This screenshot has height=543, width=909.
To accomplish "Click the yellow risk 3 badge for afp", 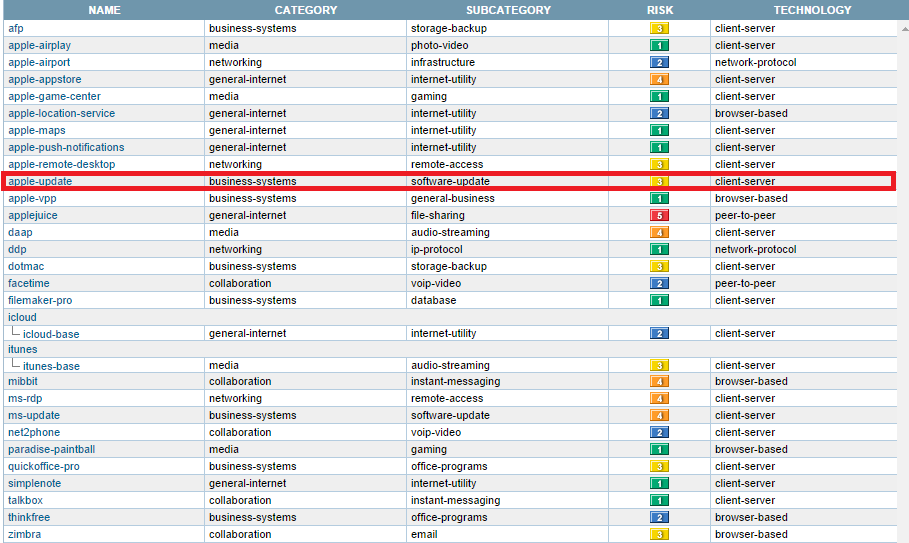I will (659, 28).
